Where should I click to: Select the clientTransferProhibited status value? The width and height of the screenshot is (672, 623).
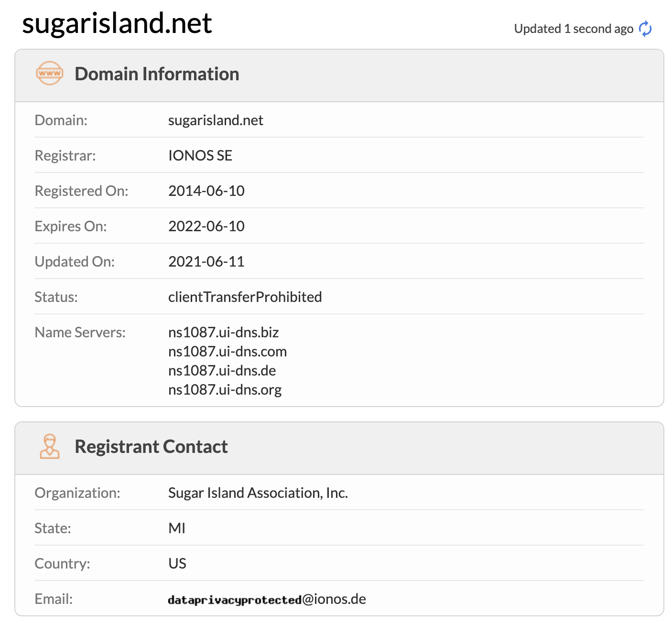pos(245,297)
